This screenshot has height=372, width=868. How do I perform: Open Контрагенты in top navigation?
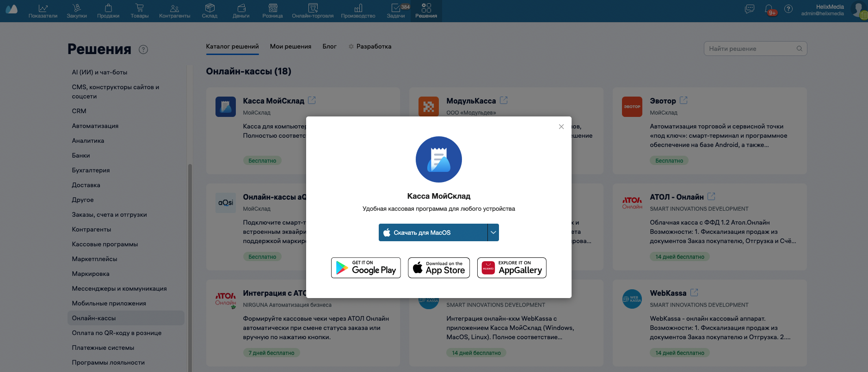175,11
